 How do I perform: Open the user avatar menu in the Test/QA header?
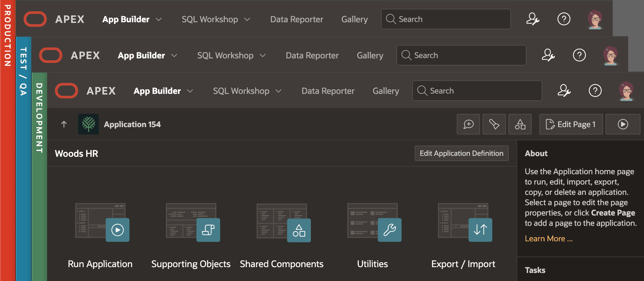tap(610, 55)
